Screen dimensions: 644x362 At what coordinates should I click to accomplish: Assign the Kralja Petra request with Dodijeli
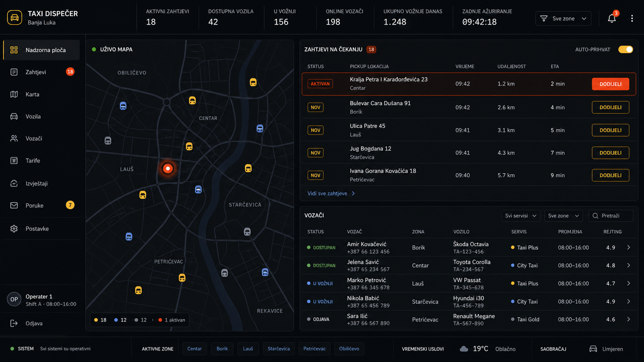(610, 84)
